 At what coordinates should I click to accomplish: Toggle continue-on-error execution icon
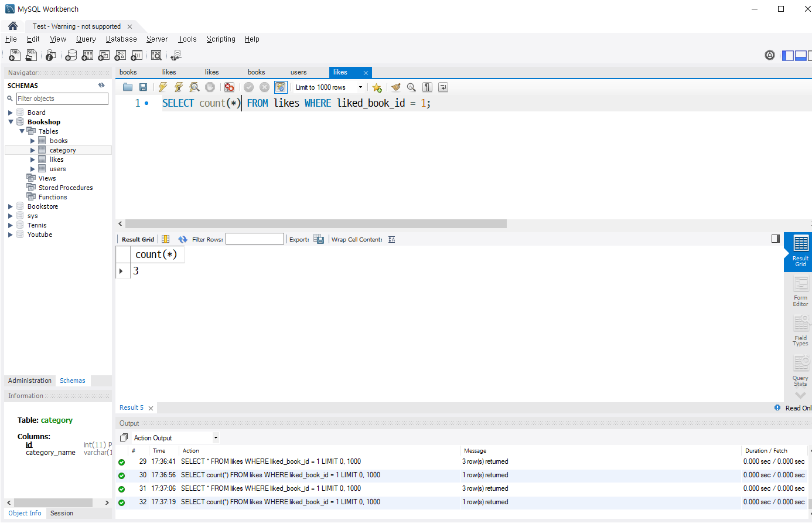pyautogui.click(x=229, y=87)
